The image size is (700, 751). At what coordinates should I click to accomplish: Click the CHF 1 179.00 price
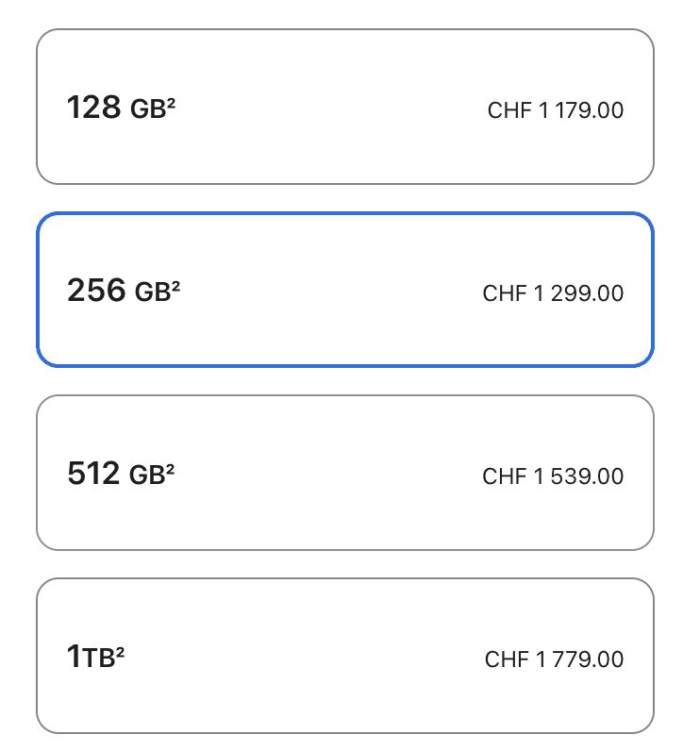555,110
